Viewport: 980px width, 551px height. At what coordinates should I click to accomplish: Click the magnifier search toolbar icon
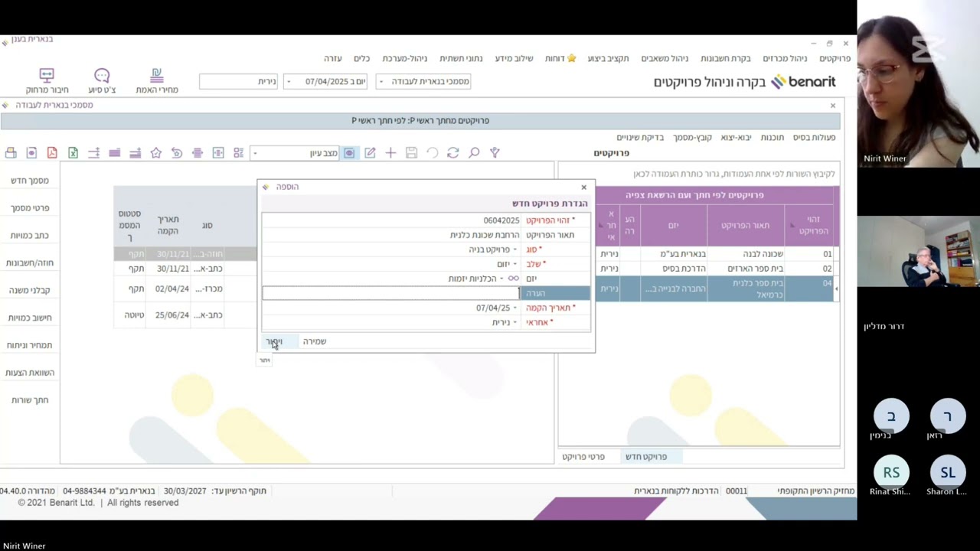pyautogui.click(x=474, y=153)
